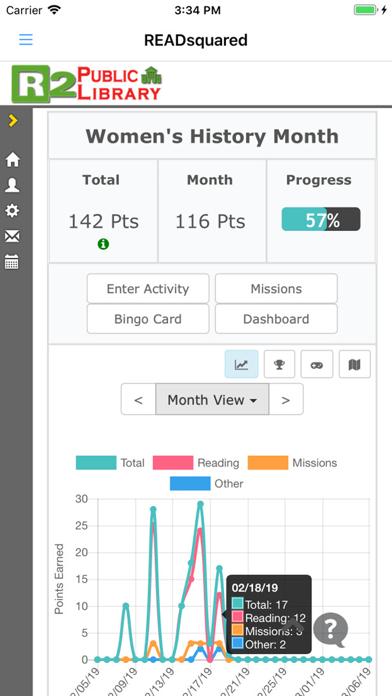Screen dimensions: 392x696
Task: Select the trophy badges view icon
Action: [x=279, y=364]
